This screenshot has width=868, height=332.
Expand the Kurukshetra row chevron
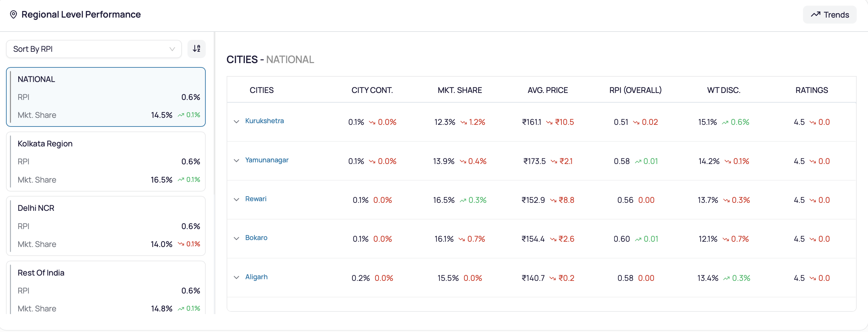click(x=237, y=122)
